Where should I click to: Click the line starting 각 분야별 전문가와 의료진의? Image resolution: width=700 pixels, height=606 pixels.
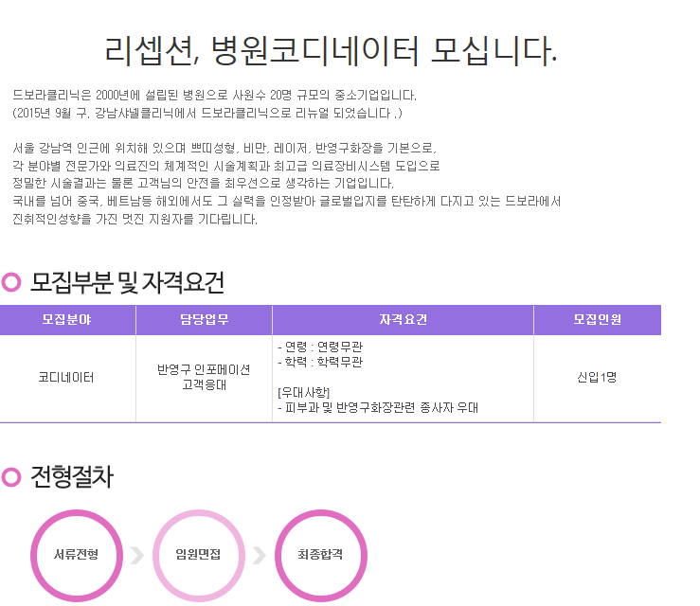click(x=225, y=166)
